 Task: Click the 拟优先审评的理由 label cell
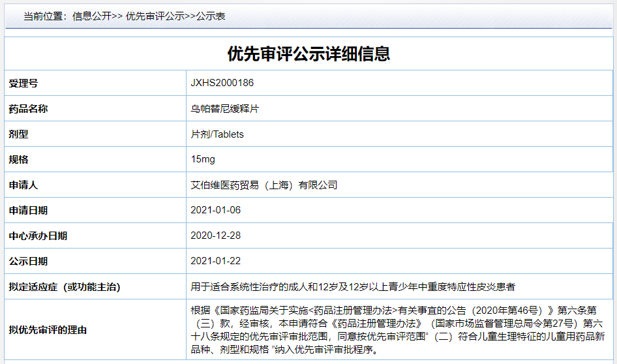95,330
